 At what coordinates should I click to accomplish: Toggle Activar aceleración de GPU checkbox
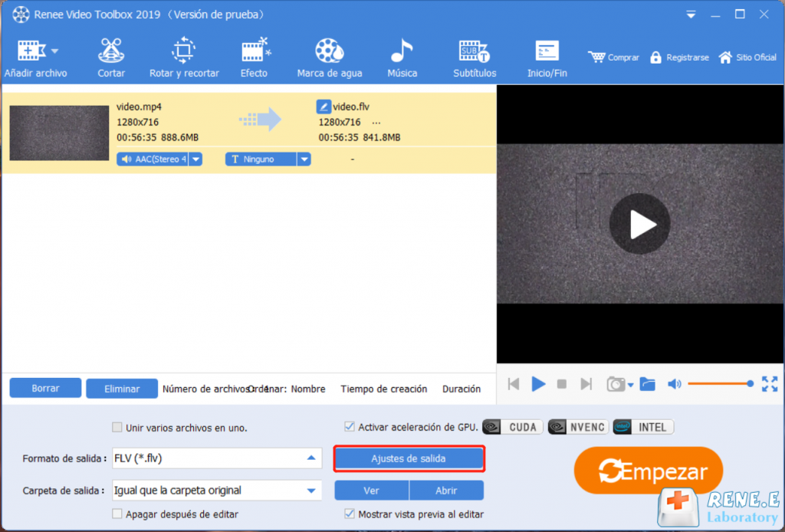(350, 427)
